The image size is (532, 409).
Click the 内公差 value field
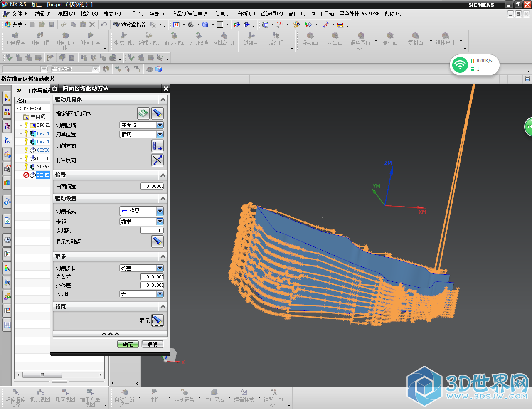[x=152, y=277]
